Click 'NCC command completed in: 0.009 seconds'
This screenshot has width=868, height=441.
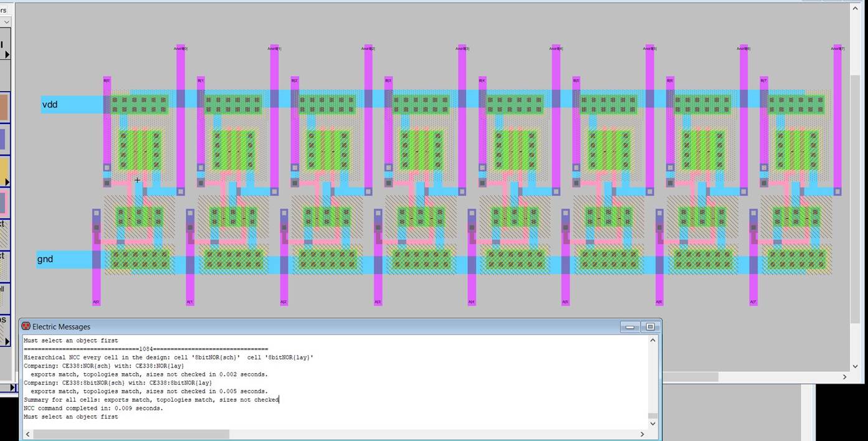[x=93, y=408]
